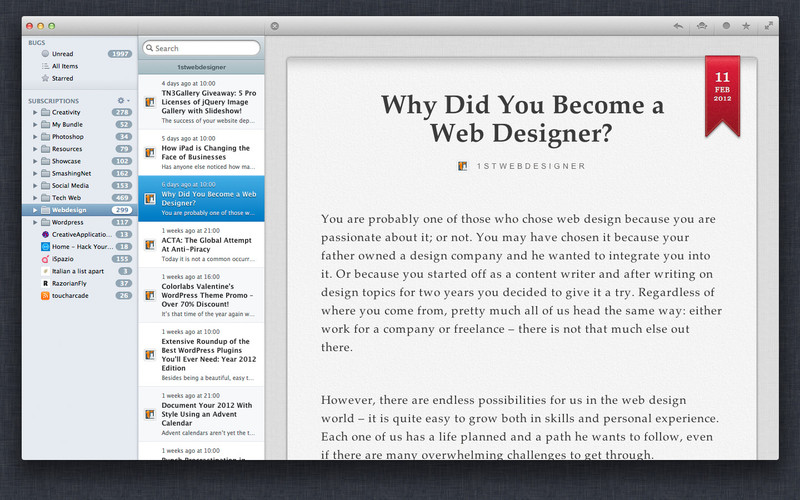Open the iSpazio feed
Image resolution: width=800 pixels, height=500 pixels.
click(67, 258)
